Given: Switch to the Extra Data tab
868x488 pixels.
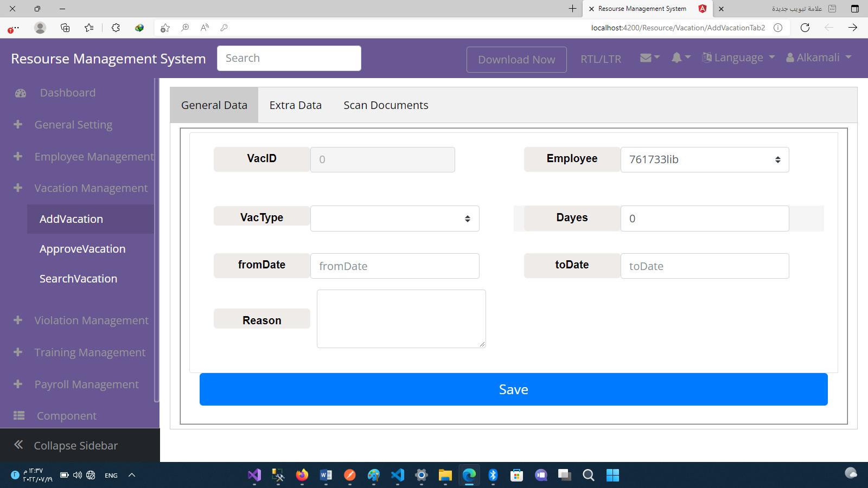Looking at the screenshot, I should 296,105.
